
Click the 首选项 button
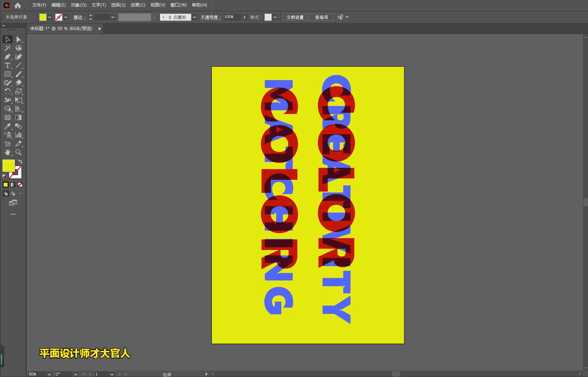pyautogui.click(x=321, y=17)
